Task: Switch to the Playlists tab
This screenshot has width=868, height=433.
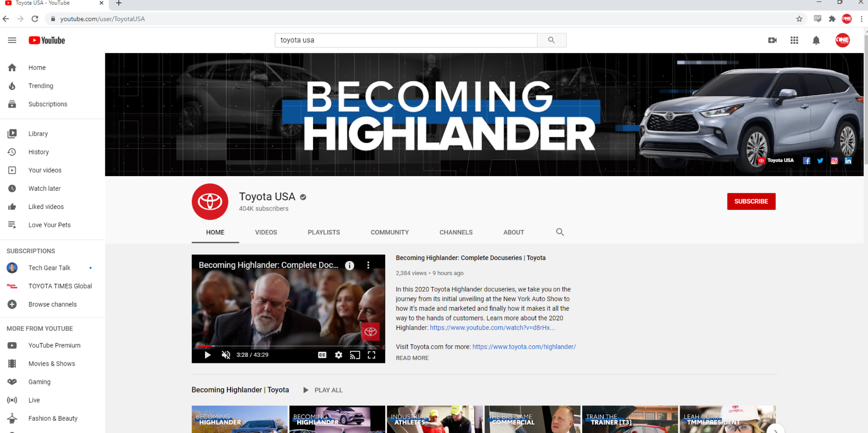Action: tap(324, 232)
